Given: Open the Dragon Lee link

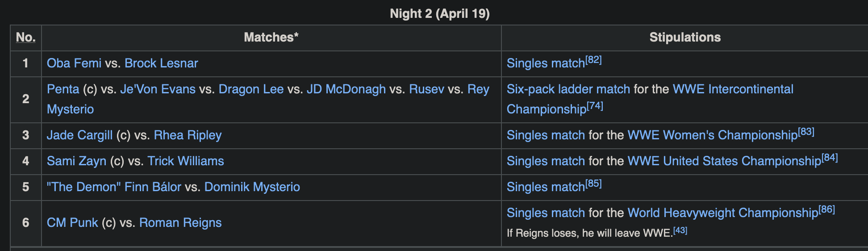Looking at the screenshot, I should (251, 89).
